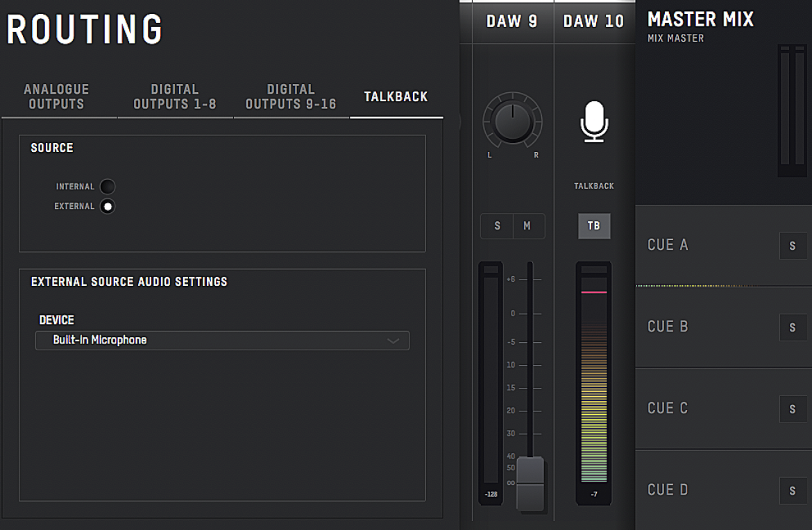
Task: Click the MIX MASTER subtitle text
Action: click(675, 38)
